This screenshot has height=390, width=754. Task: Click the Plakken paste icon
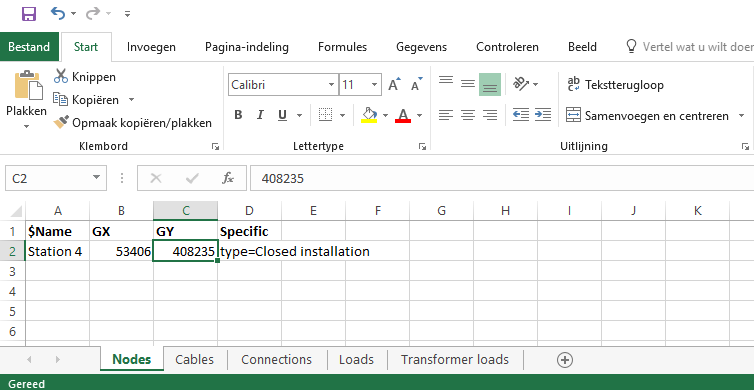click(x=28, y=86)
